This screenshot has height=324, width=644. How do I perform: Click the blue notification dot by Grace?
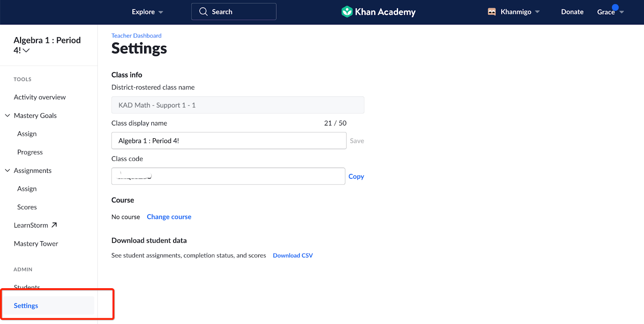pyautogui.click(x=615, y=7)
